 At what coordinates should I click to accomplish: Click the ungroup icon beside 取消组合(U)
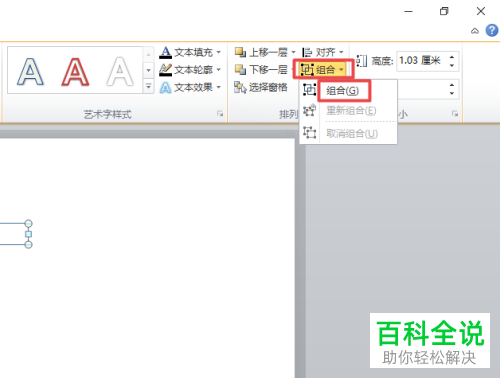[x=309, y=133]
